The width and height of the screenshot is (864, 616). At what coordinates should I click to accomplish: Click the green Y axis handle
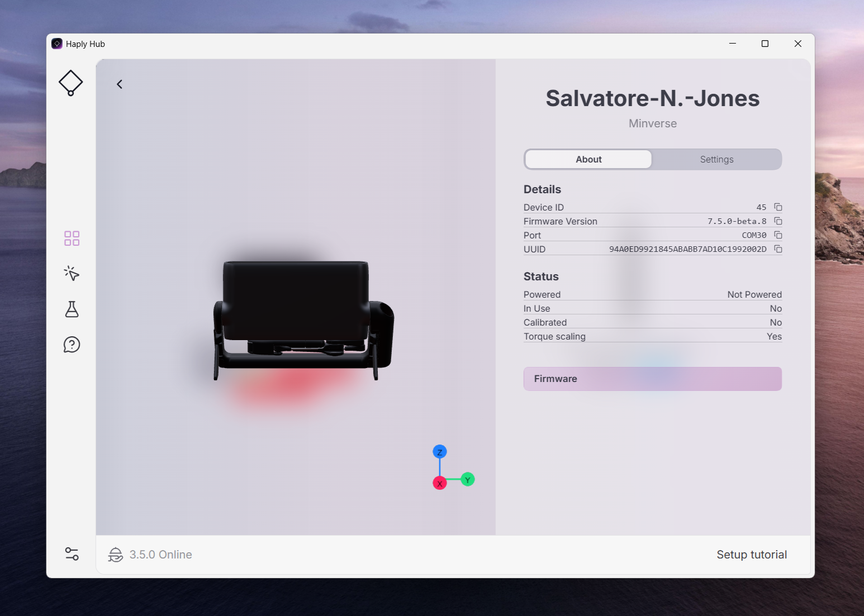coord(468,479)
